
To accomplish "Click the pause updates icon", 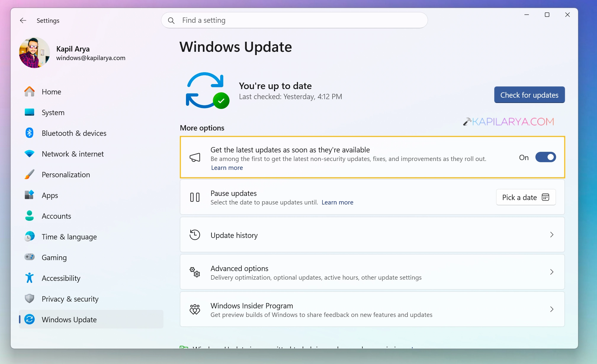I will (195, 197).
